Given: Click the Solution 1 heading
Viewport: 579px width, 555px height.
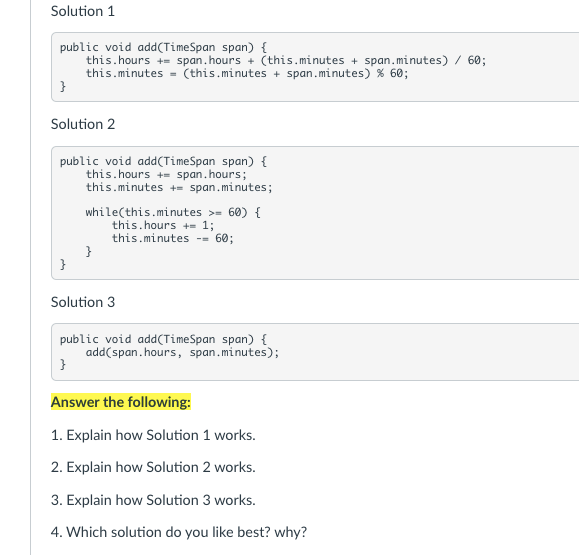Looking at the screenshot, I should [x=83, y=11].
